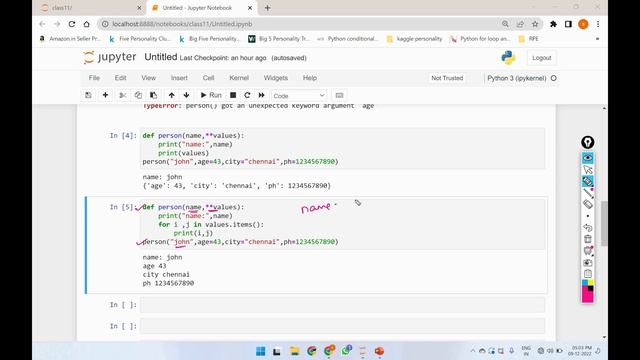
Task: Click the Run button
Action: [x=211, y=95]
